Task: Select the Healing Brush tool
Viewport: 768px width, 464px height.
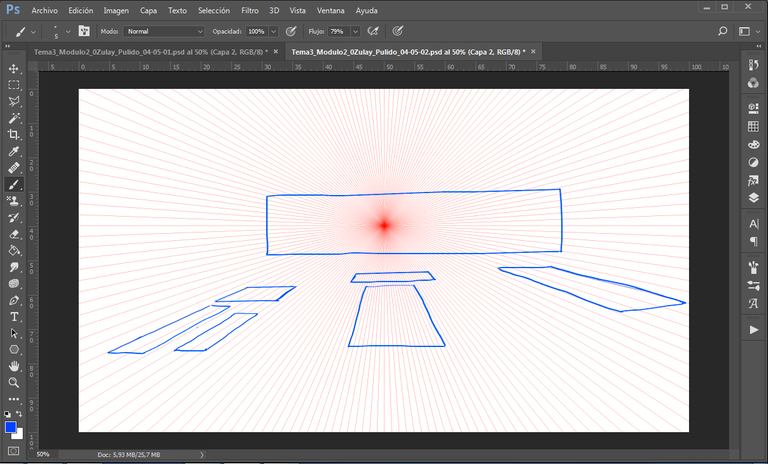Action: (x=13, y=168)
